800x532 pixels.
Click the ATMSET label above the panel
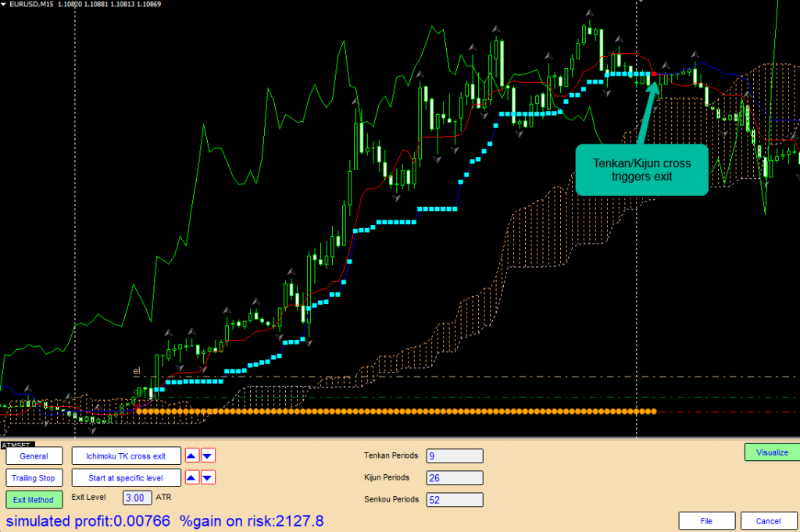click(17, 445)
